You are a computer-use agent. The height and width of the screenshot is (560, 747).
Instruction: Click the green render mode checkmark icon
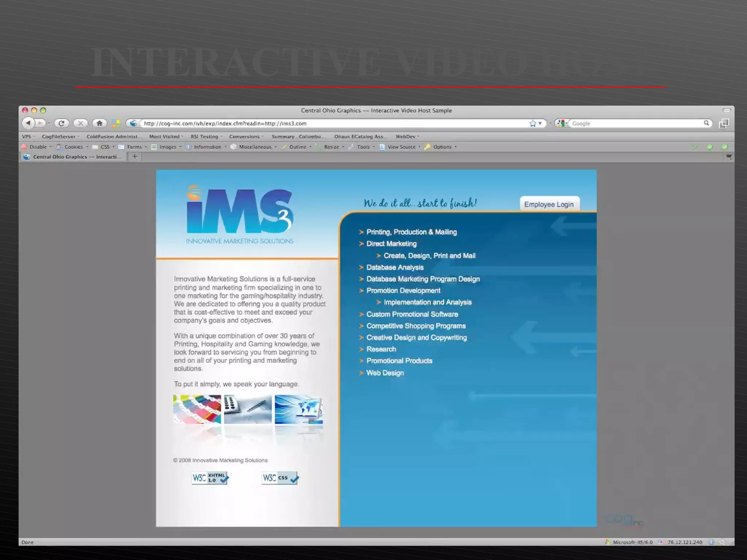694,147
